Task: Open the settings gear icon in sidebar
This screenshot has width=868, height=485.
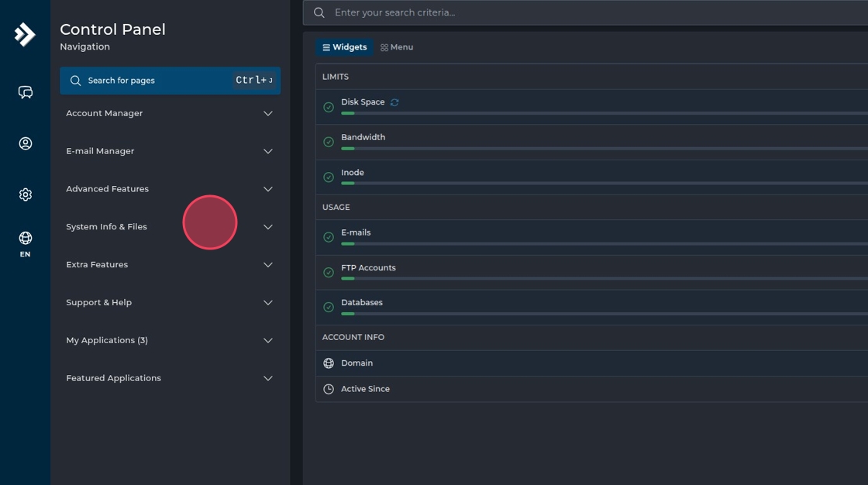Action: tap(26, 194)
